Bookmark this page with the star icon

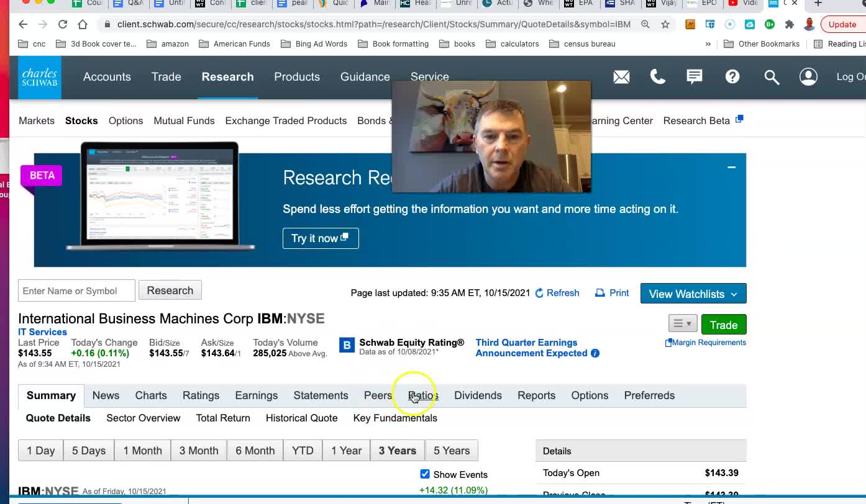tap(665, 24)
